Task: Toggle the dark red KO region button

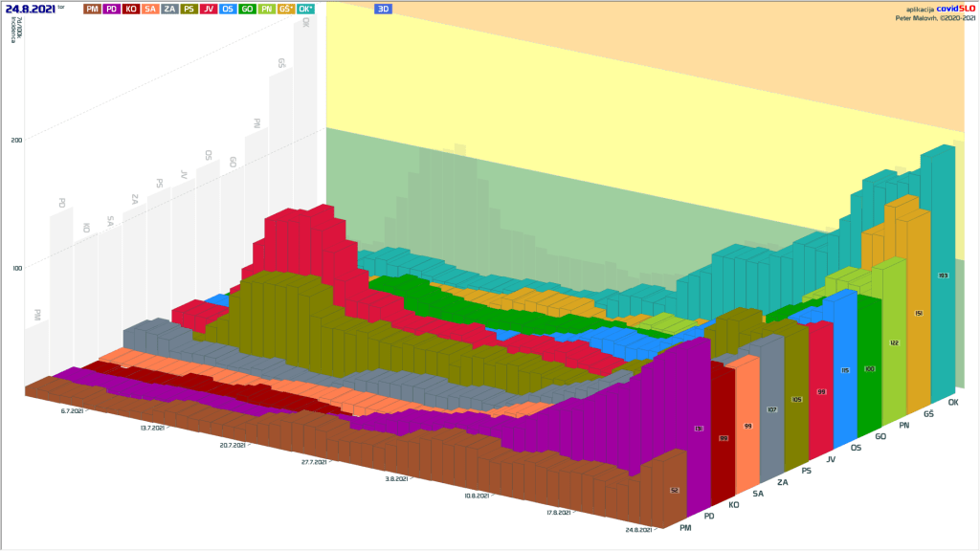Action: [x=131, y=8]
